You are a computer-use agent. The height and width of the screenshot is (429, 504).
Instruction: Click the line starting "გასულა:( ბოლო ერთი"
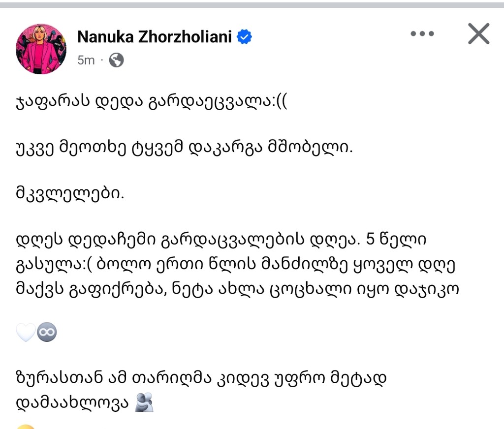point(236,265)
